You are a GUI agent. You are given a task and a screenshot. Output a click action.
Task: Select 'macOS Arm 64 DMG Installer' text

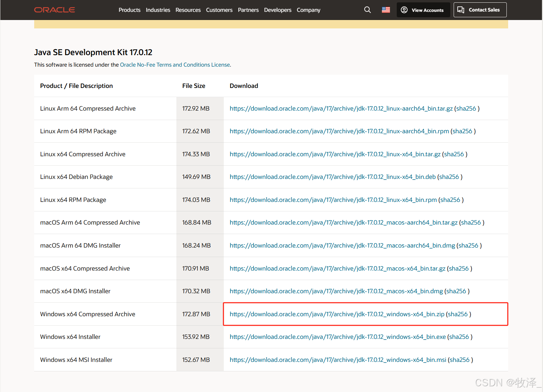80,246
